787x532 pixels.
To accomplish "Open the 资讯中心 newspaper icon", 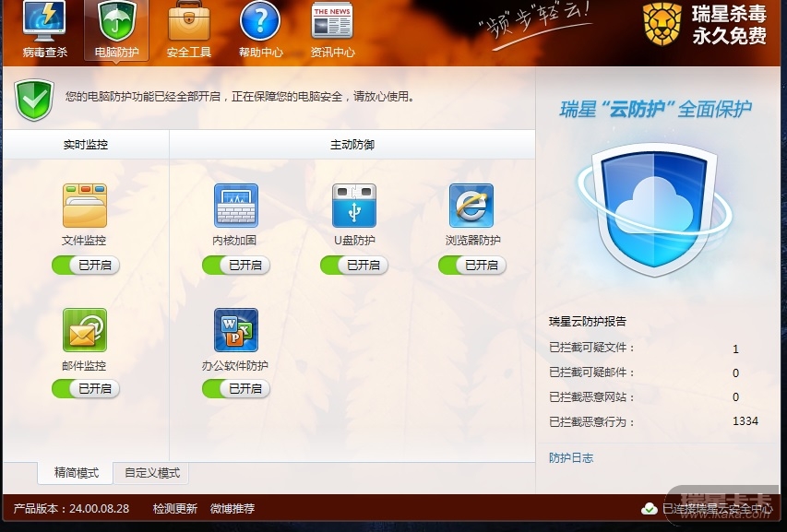I will coord(332,21).
